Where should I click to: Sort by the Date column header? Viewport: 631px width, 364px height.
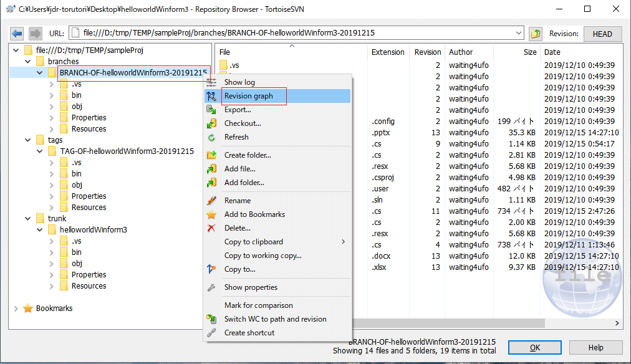[582, 52]
